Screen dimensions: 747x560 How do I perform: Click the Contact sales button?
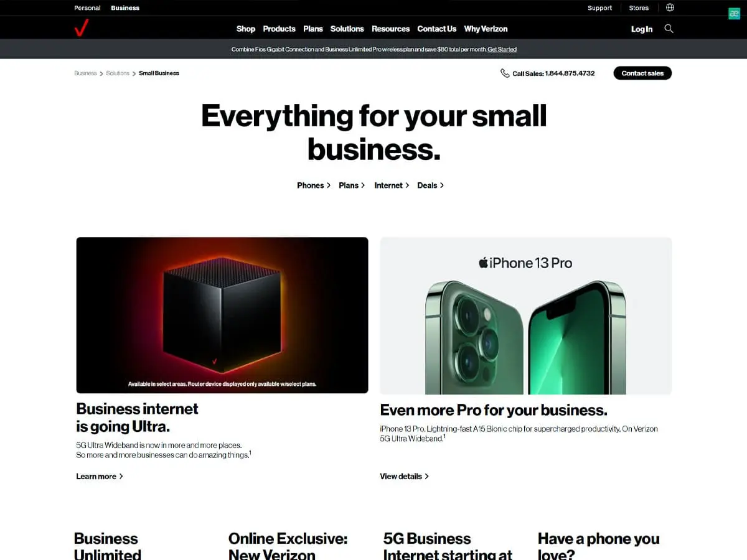tap(642, 73)
